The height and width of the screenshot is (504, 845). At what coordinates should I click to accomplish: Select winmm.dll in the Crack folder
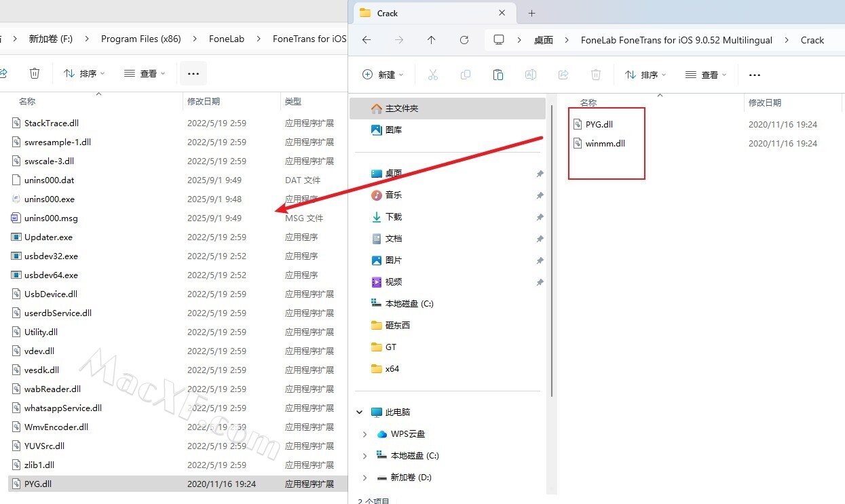pos(605,143)
